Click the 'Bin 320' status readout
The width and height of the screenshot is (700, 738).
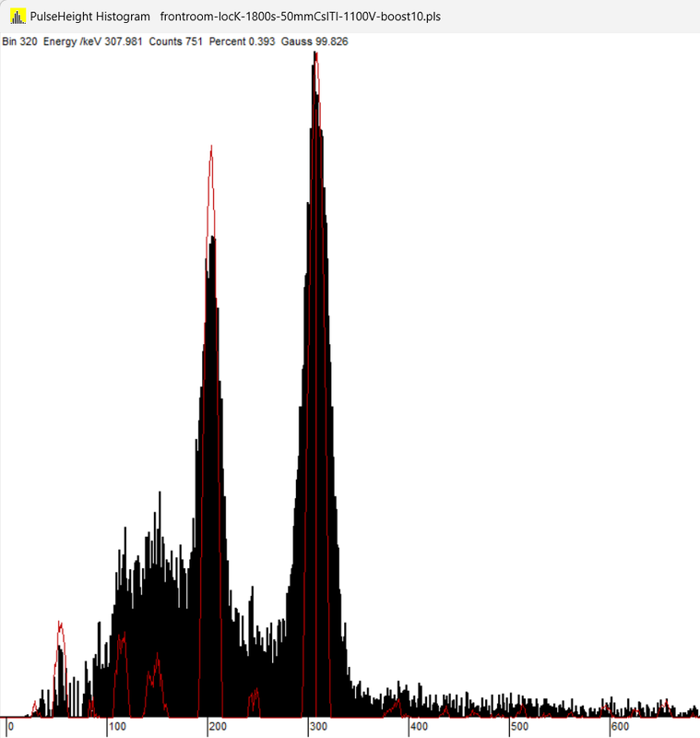point(19,42)
